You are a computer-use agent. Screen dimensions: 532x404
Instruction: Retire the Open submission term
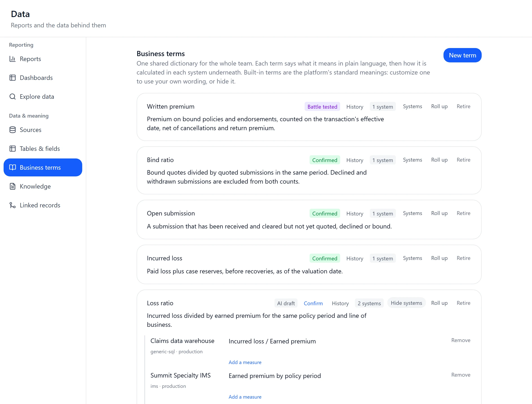pos(463,213)
